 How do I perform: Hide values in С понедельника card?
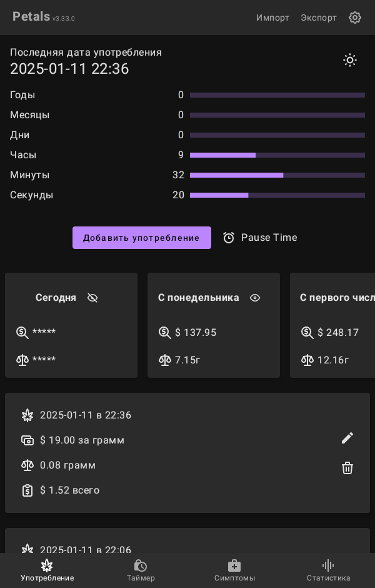(x=255, y=298)
